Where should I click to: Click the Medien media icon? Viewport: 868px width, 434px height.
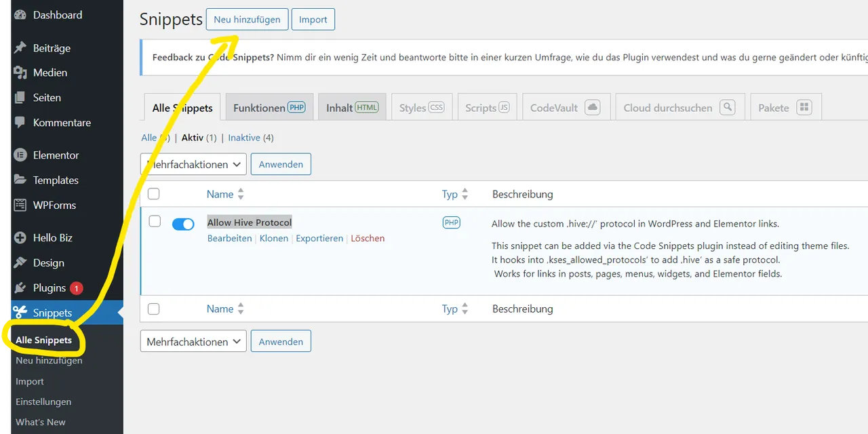pyautogui.click(x=20, y=73)
